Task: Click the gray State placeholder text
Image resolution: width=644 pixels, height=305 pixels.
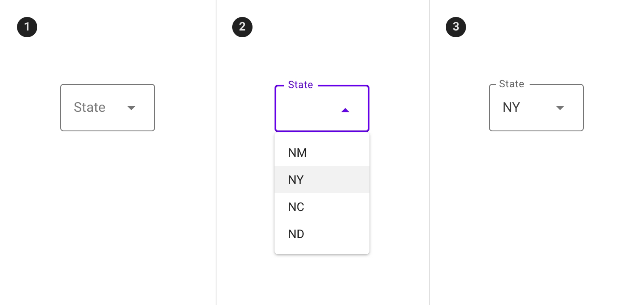Action: coord(89,108)
